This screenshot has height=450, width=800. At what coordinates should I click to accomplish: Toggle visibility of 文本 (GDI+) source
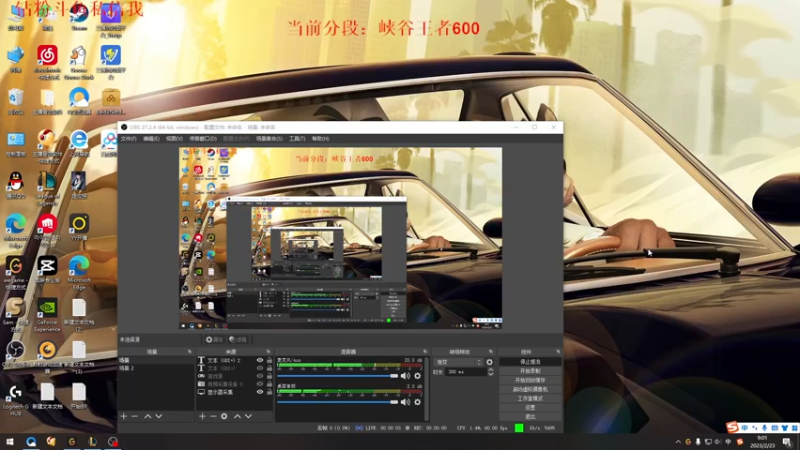[260, 368]
